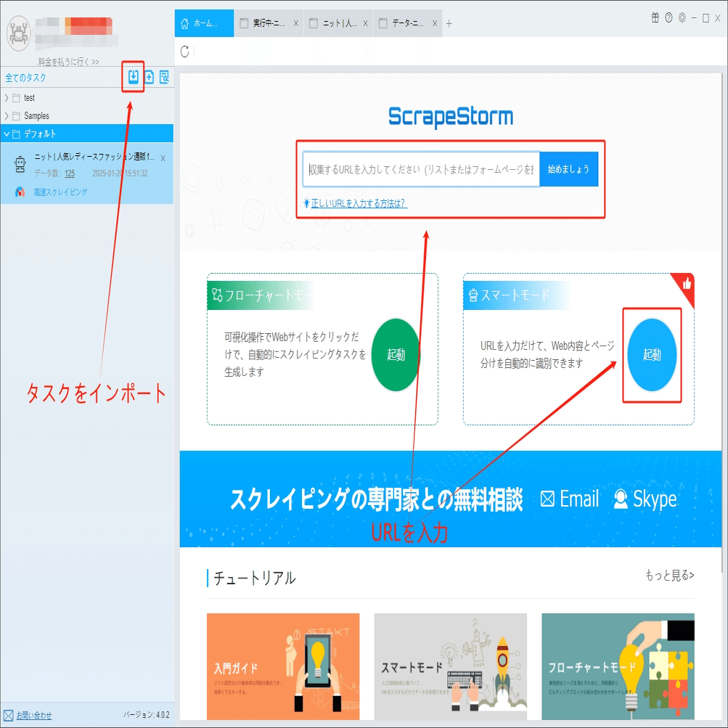The width and height of the screenshot is (728, 728).
Task: Click the user avatar icon
Action: pos(19,33)
